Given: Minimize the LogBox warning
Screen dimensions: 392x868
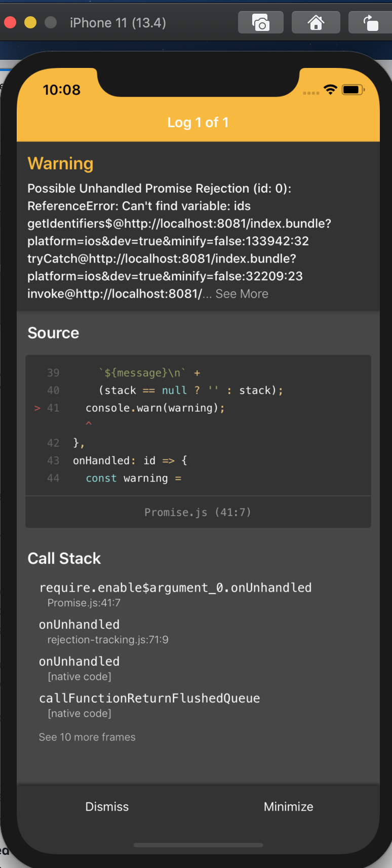Looking at the screenshot, I should click(x=288, y=806).
